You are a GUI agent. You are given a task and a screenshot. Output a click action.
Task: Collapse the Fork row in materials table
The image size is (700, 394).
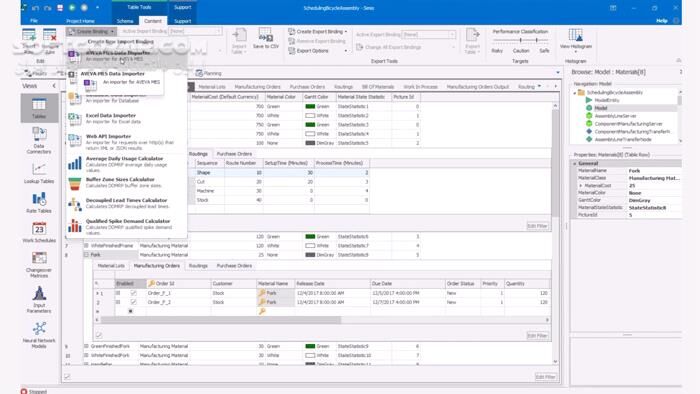pyautogui.click(x=86, y=255)
